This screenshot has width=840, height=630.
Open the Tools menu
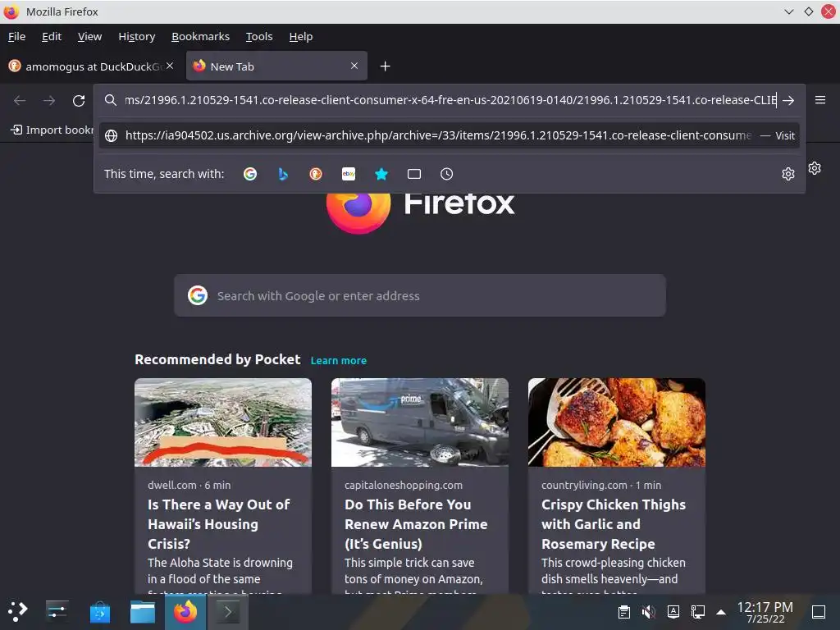coord(259,36)
